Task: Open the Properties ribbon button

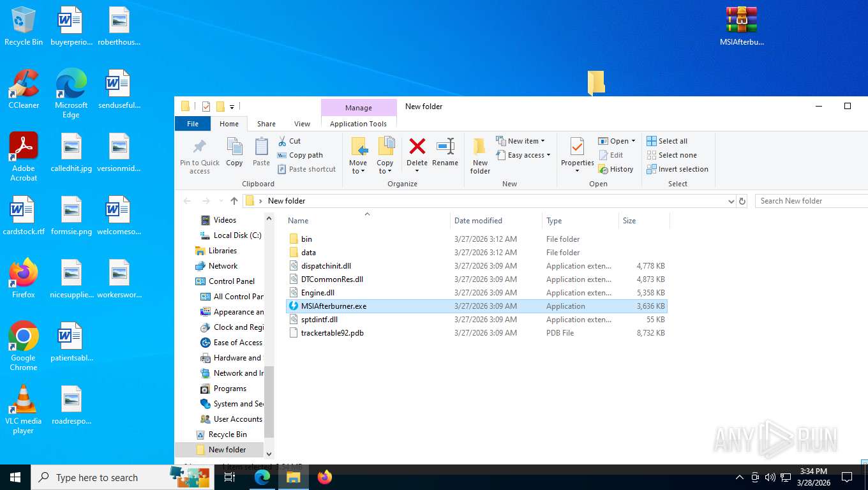Action: click(x=577, y=156)
